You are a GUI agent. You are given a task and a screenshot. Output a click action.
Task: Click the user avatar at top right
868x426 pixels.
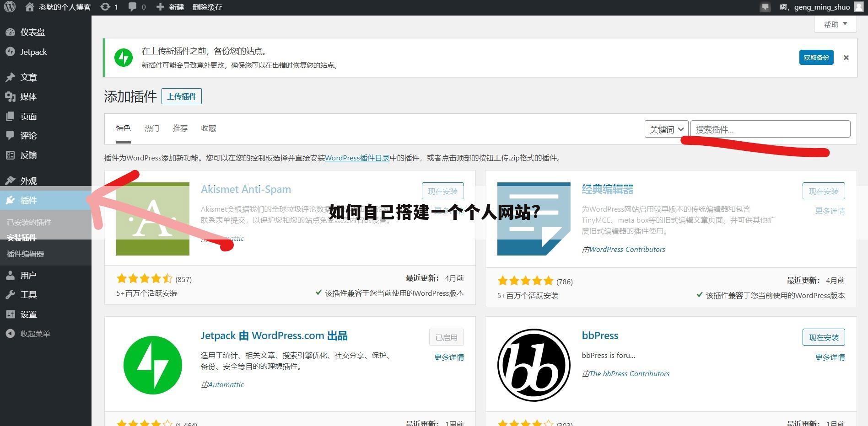point(858,7)
